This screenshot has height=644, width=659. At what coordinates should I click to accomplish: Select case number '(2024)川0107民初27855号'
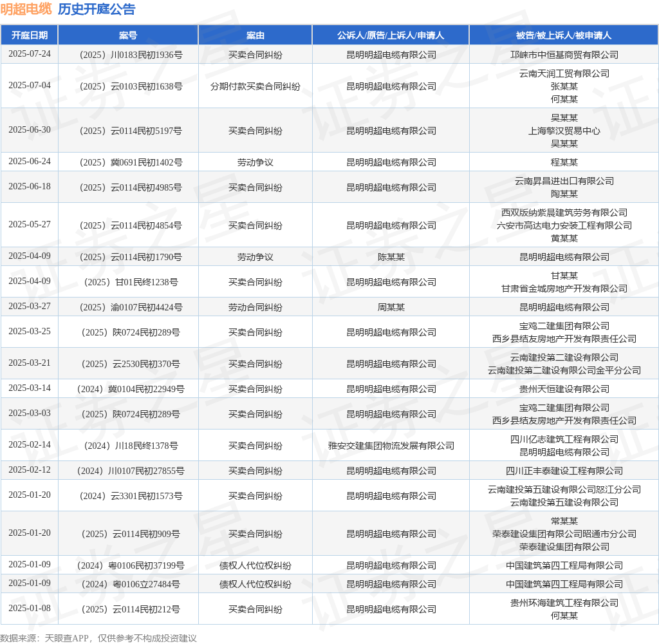coord(131,471)
